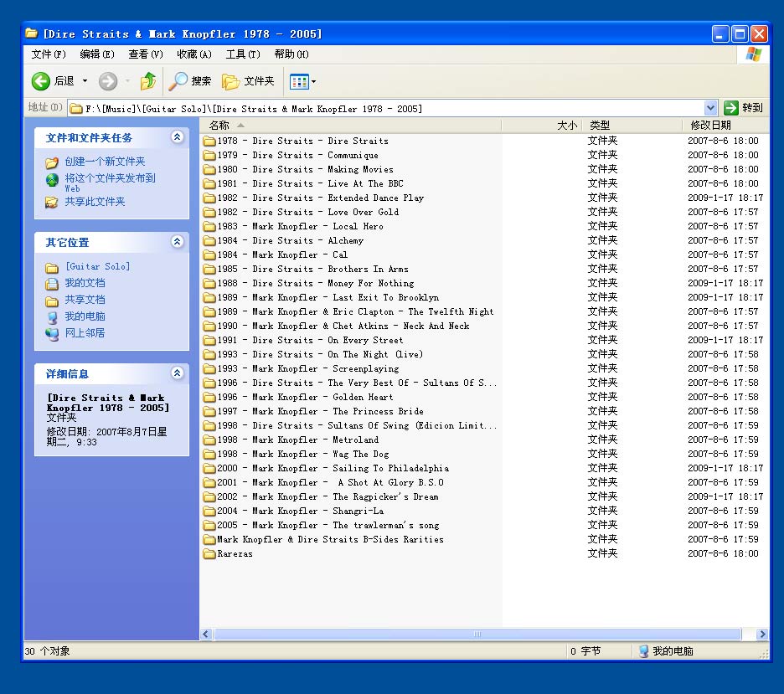784x694 pixels.
Task: Click the 将这个文件夹发布到 Web link
Action: coord(110,182)
